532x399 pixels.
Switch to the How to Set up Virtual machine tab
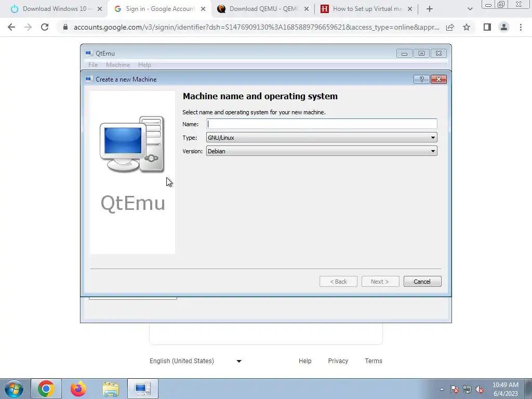click(x=366, y=9)
